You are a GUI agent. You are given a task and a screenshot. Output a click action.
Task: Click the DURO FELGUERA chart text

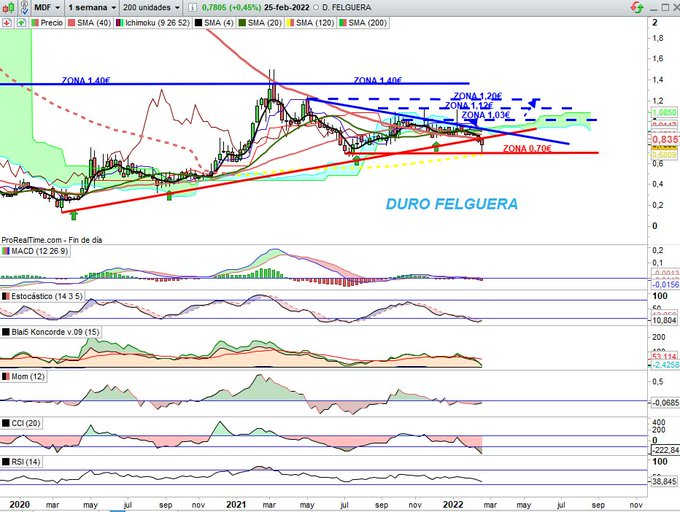tap(451, 204)
